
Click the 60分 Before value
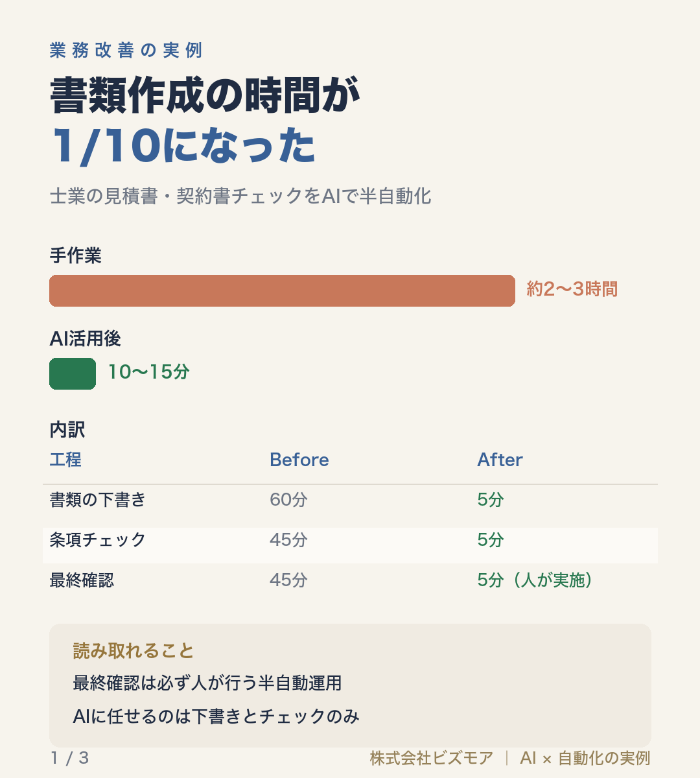tap(288, 500)
